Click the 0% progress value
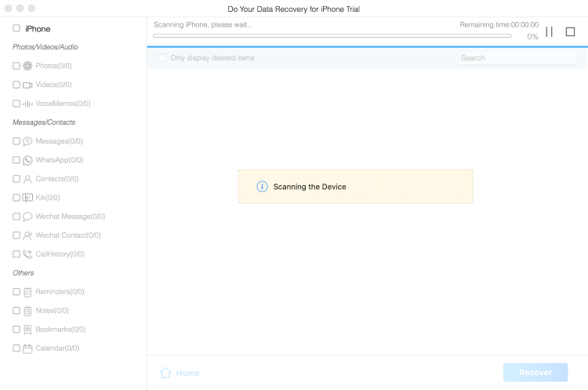Image resolution: width=588 pixels, height=390 pixels. pos(532,37)
